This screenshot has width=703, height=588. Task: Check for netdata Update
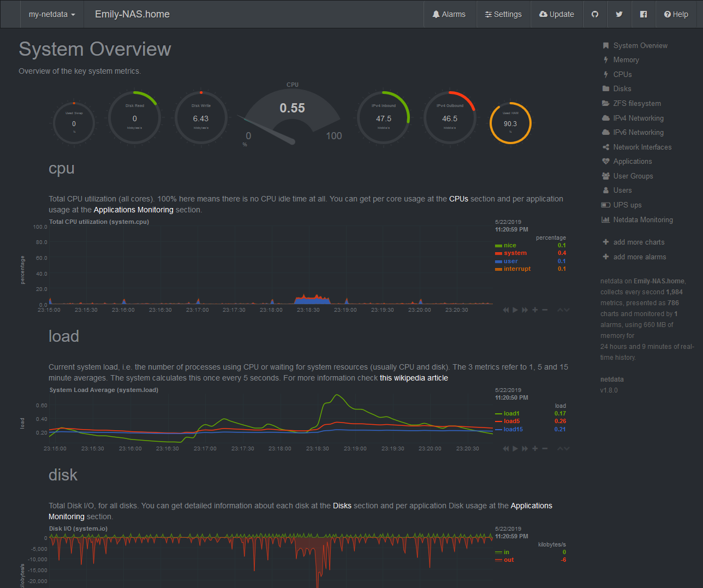(x=556, y=14)
